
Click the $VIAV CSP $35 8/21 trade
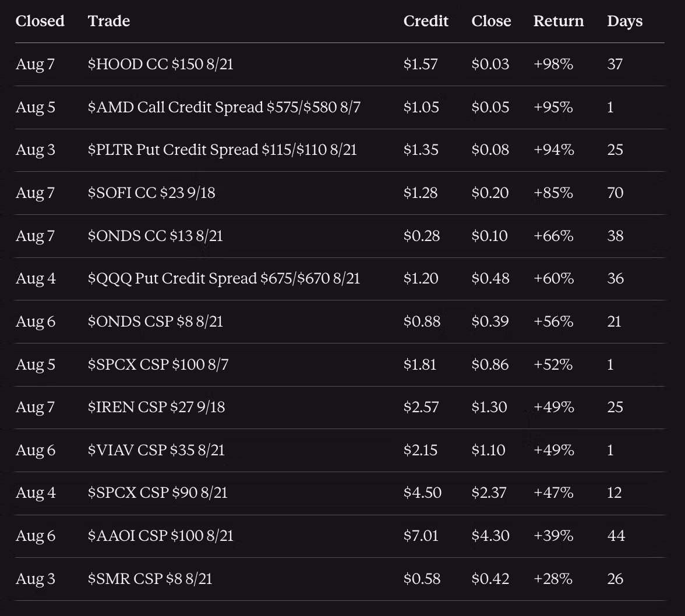pyautogui.click(x=156, y=449)
